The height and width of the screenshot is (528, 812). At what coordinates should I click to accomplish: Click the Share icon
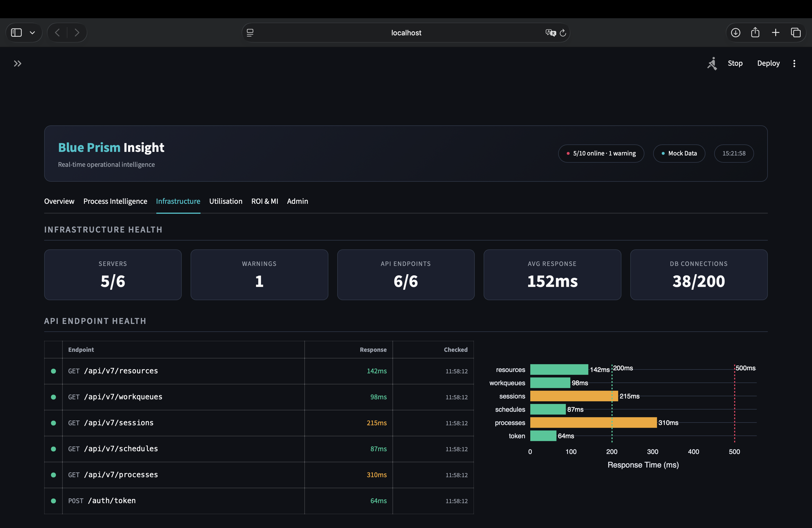[755, 32]
